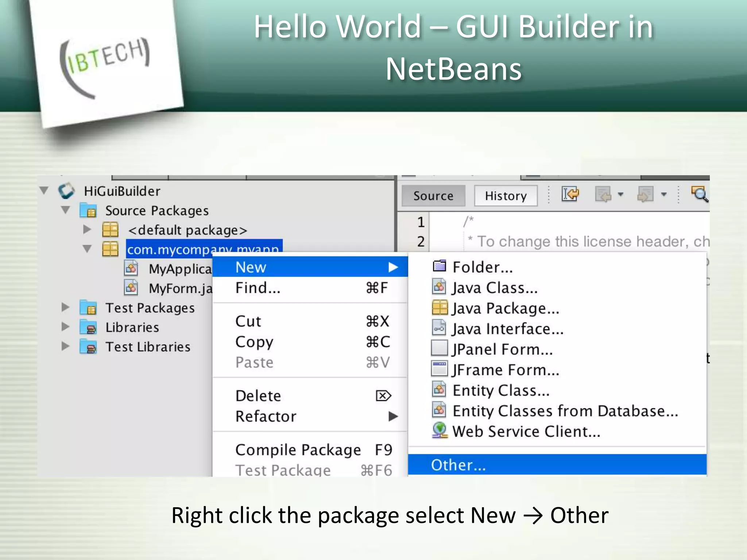Switch to the History view
Screen dimensions: 747x560
(506, 196)
